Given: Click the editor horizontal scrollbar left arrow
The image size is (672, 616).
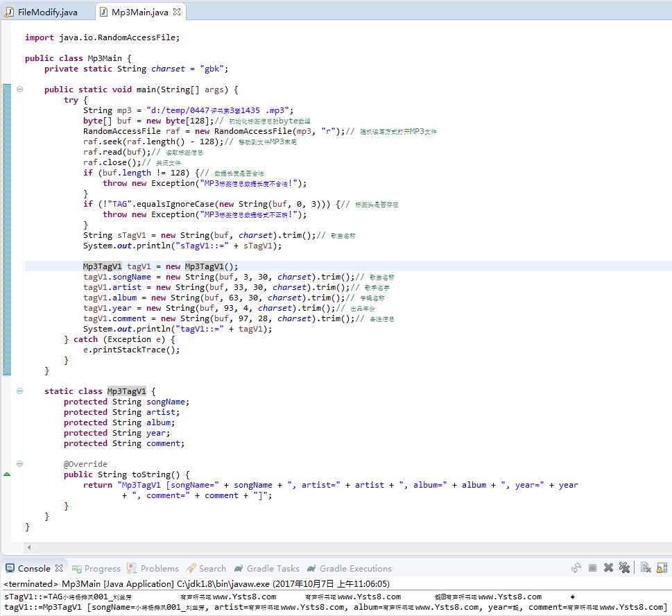Looking at the screenshot, I should (29, 547).
